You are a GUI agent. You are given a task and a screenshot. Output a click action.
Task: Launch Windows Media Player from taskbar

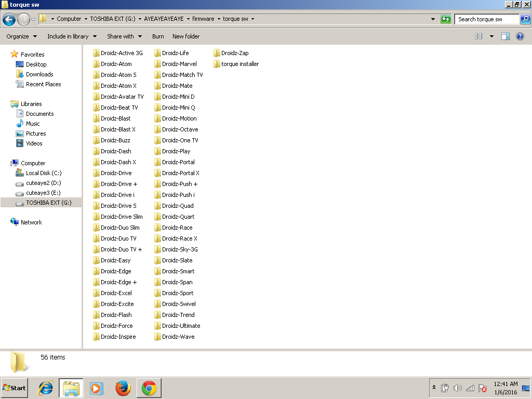[96, 388]
